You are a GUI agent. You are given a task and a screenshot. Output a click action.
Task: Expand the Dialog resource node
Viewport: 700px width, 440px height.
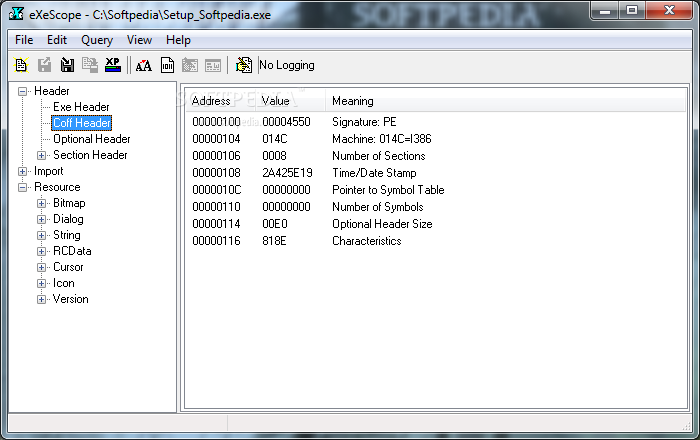41,220
